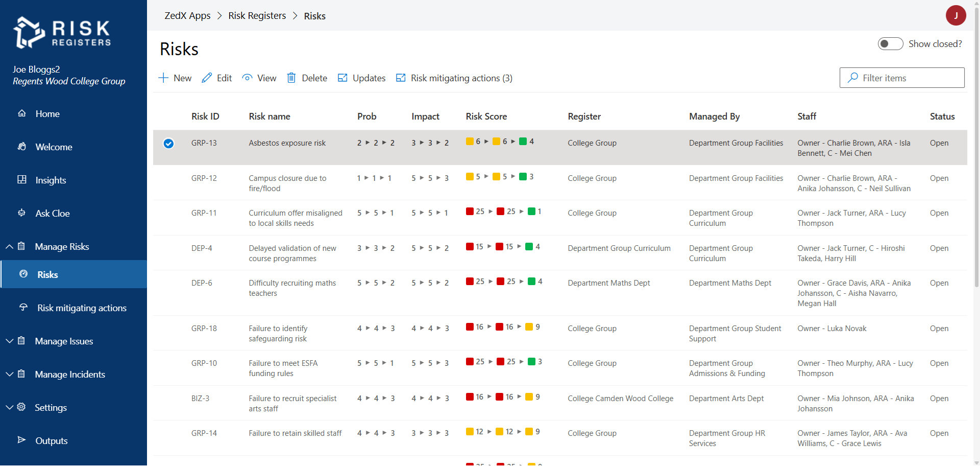Expand the Settings section chevron
Image resolution: width=980 pixels, height=467 pixels.
point(9,407)
